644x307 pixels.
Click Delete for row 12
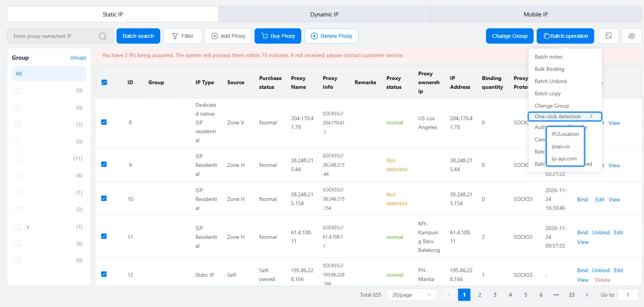click(602, 280)
